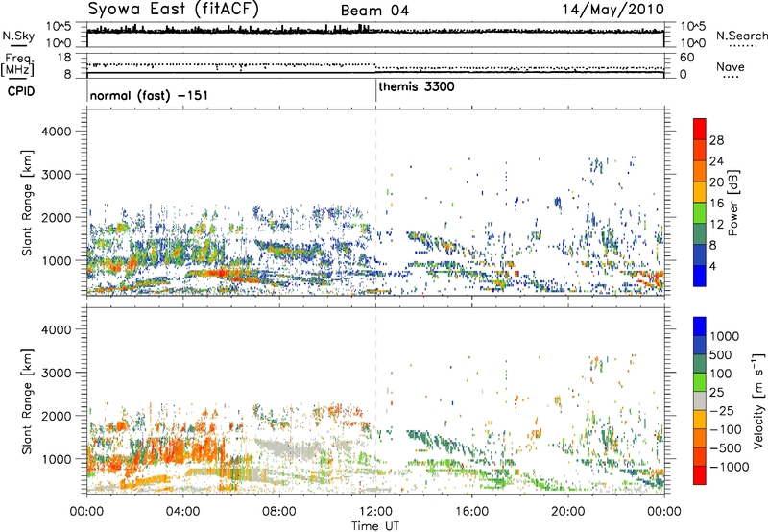Select the "04:00" time tick label
Image resolution: width=768 pixels, height=532 pixels.
[183, 512]
